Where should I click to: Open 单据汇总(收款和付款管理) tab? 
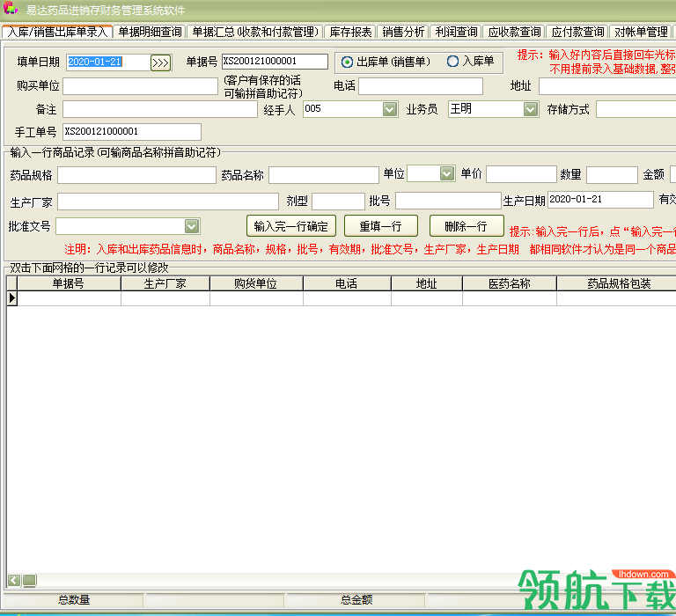point(255,32)
